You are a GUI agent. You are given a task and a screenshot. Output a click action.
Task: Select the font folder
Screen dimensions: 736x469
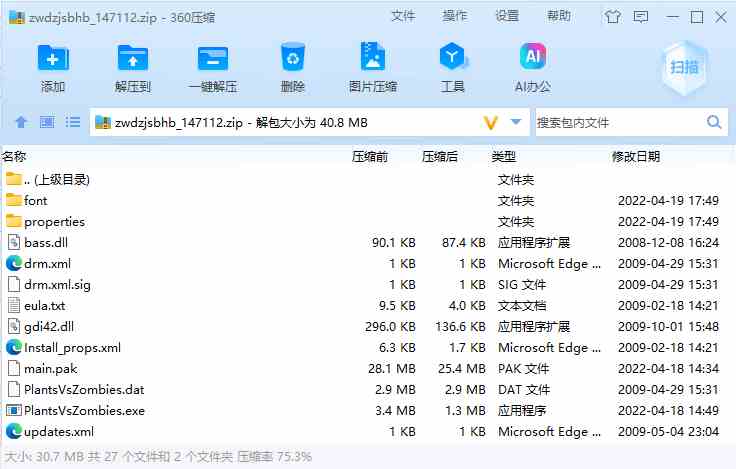(x=368, y=200)
